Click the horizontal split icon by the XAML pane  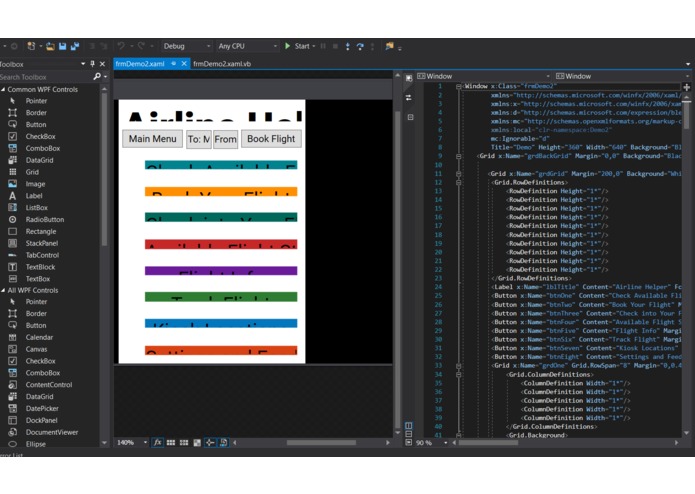coord(409,434)
